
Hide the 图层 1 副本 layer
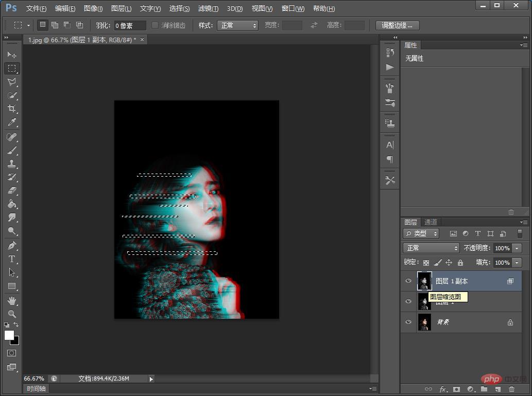(x=408, y=281)
